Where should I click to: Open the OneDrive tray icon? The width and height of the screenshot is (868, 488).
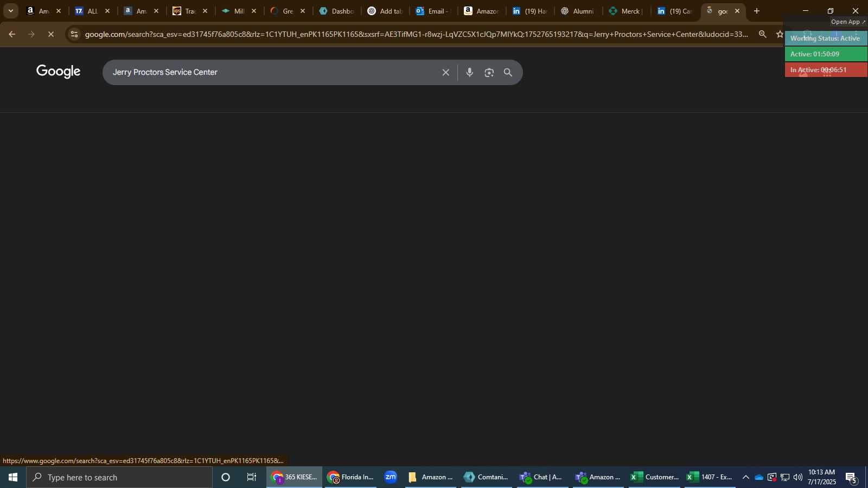759,477
